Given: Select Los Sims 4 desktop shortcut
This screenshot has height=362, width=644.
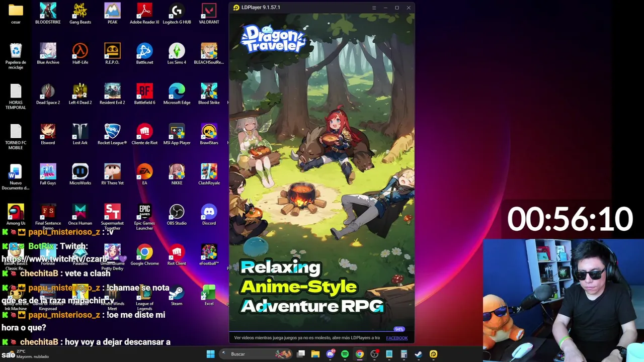Looking at the screenshot, I should click(177, 54).
